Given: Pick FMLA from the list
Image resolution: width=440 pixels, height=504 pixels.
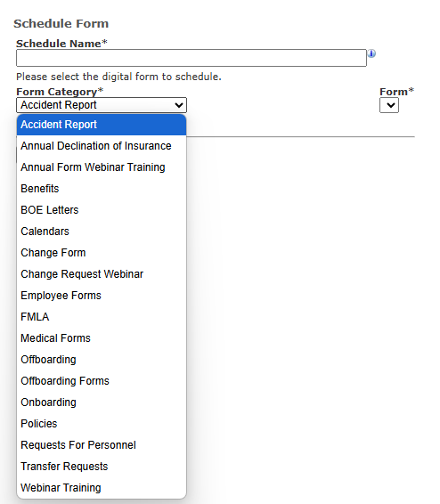Looking at the screenshot, I should pyautogui.click(x=102, y=317).
